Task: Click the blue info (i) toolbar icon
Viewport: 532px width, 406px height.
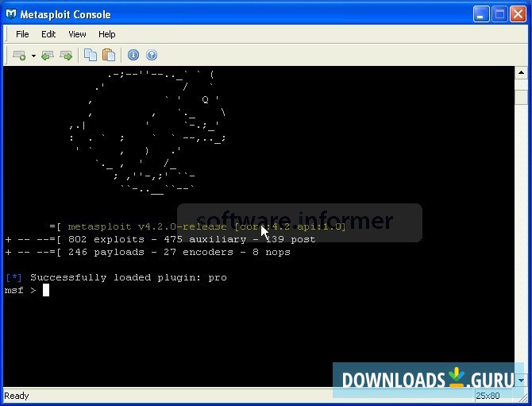Action: 133,55
